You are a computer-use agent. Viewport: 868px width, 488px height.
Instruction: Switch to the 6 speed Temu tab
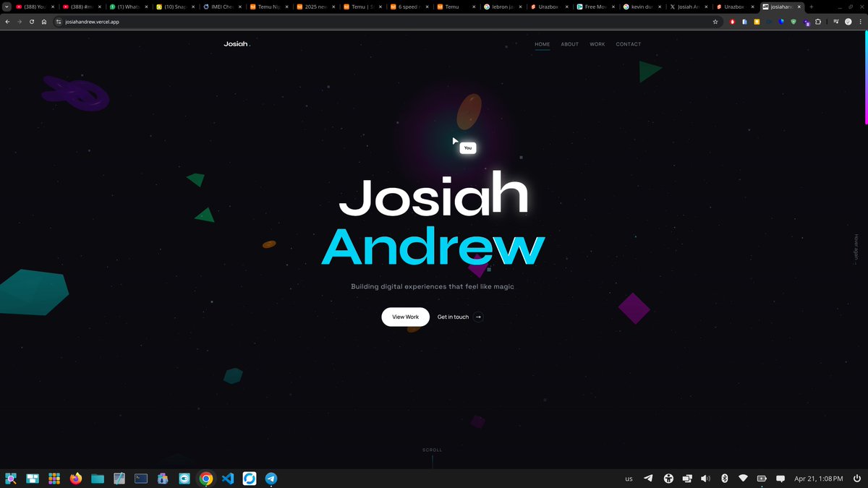coord(409,7)
